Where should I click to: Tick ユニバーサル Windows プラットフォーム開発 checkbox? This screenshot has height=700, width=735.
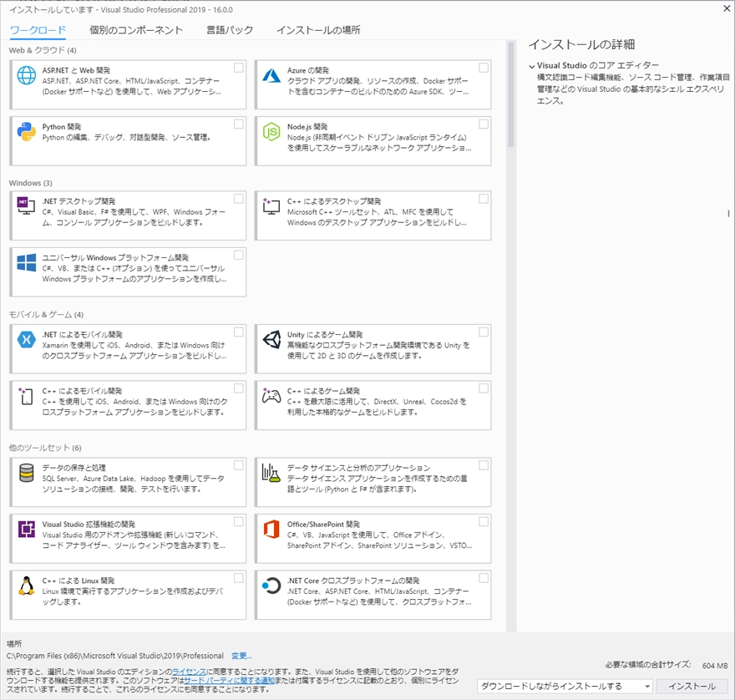[239, 255]
